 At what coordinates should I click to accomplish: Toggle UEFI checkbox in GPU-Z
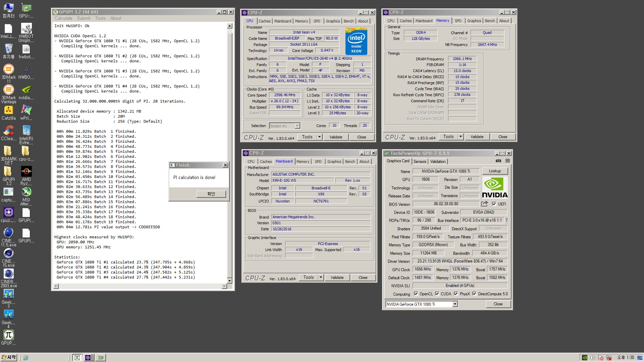point(494,204)
